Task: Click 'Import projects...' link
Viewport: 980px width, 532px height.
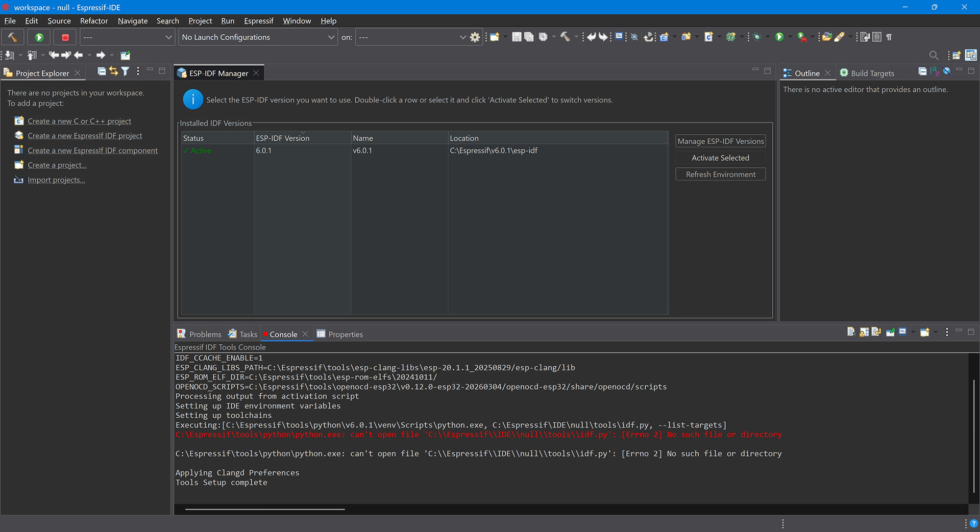Action: click(56, 180)
